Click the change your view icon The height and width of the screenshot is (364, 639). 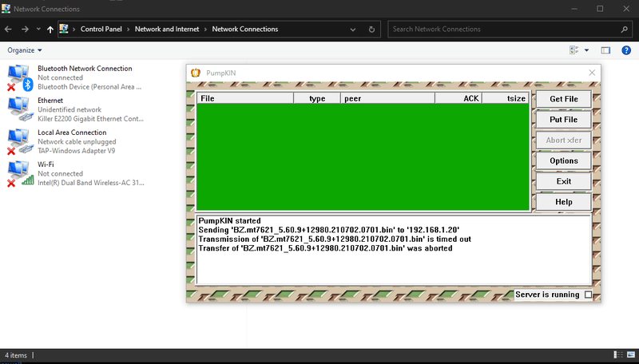click(574, 50)
